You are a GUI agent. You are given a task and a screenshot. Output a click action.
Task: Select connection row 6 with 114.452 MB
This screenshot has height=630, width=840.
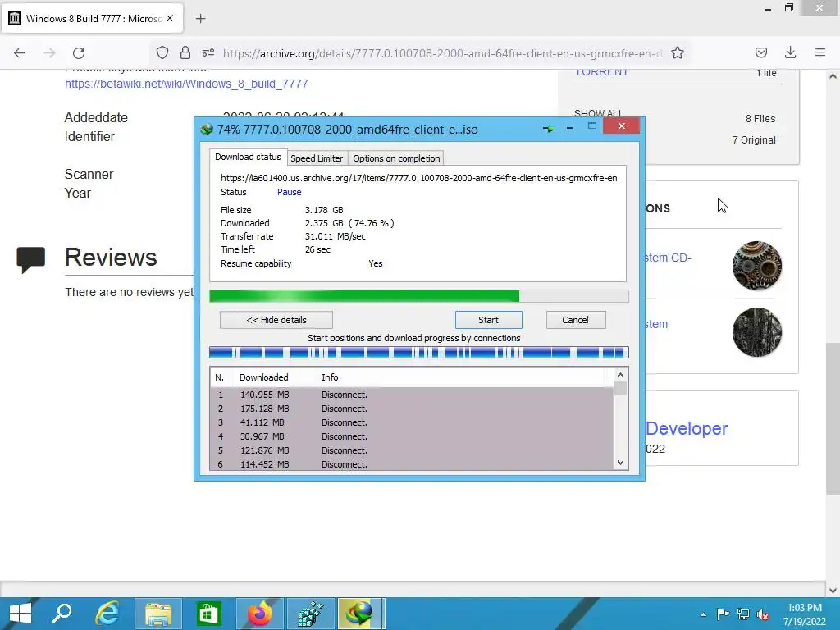coord(412,464)
